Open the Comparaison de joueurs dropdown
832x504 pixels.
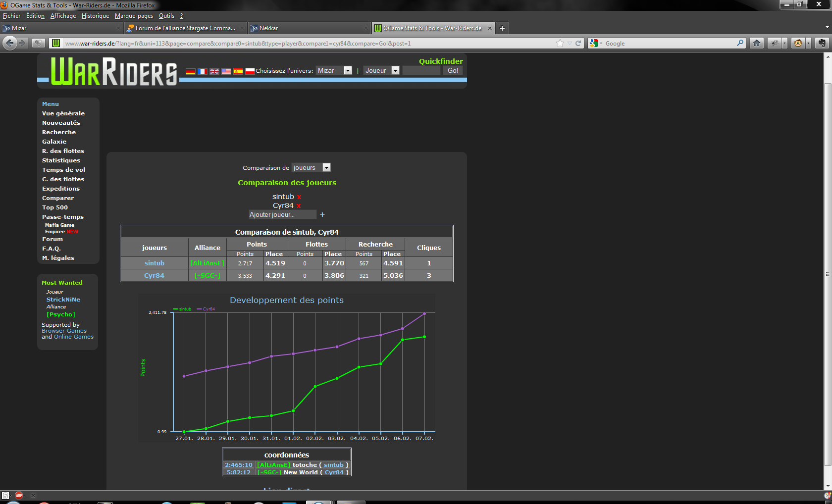pyautogui.click(x=311, y=168)
